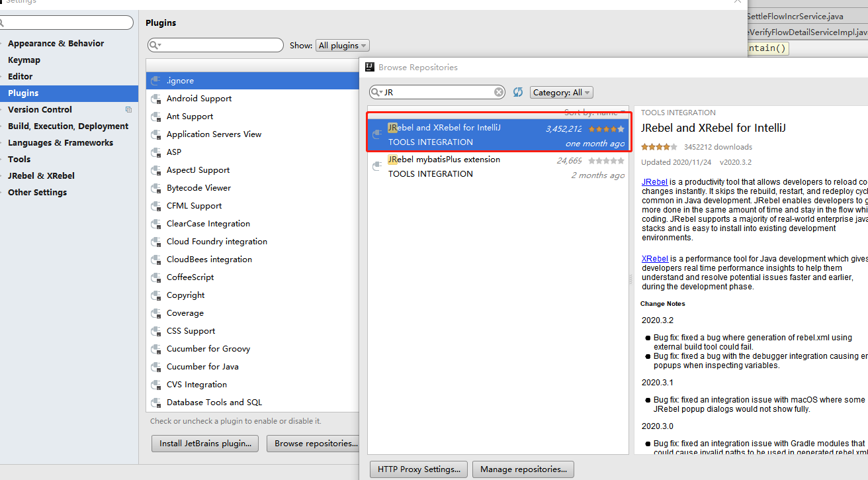Click the Cloud Foundry integration plugin icon
The height and width of the screenshot is (480, 868).
(156, 242)
